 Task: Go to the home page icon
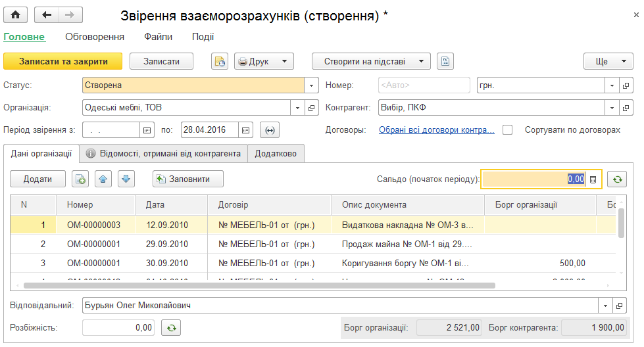15,15
